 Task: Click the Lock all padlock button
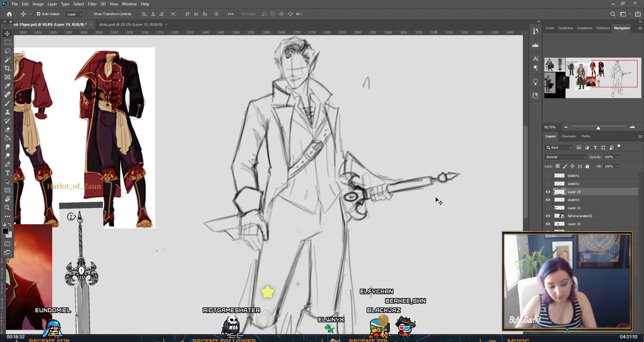coord(587,166)
